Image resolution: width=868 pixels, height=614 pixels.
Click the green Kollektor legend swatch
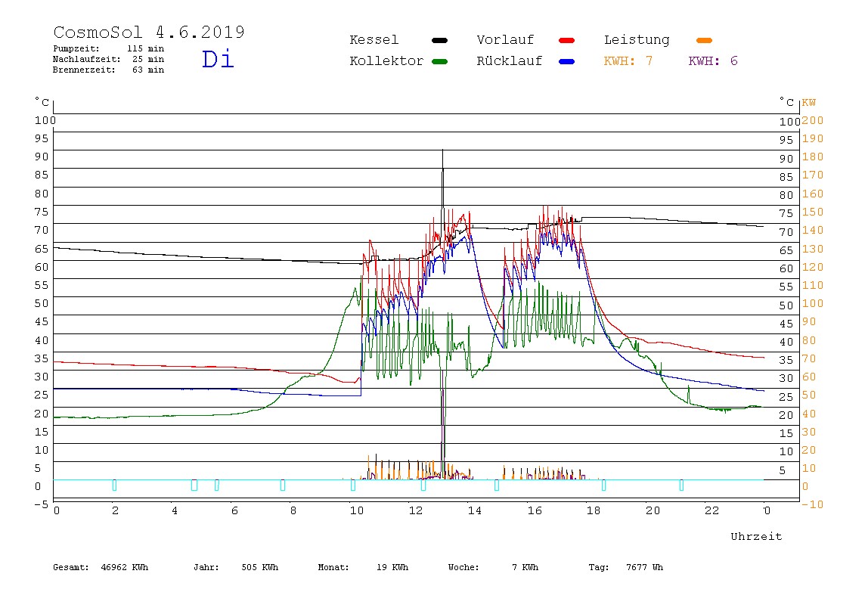tap(439, 61)
